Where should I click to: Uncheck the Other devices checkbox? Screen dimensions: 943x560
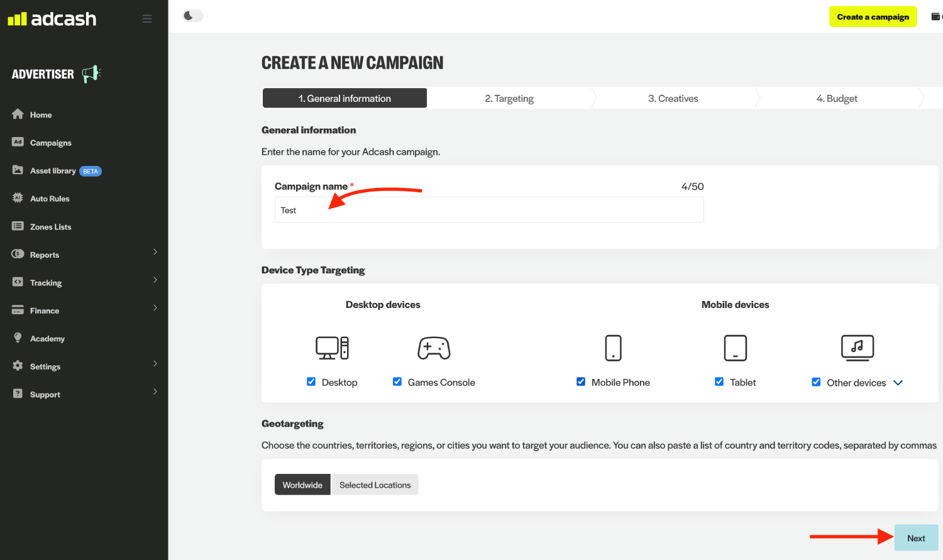pyautogui.click(x=816, y=382)
